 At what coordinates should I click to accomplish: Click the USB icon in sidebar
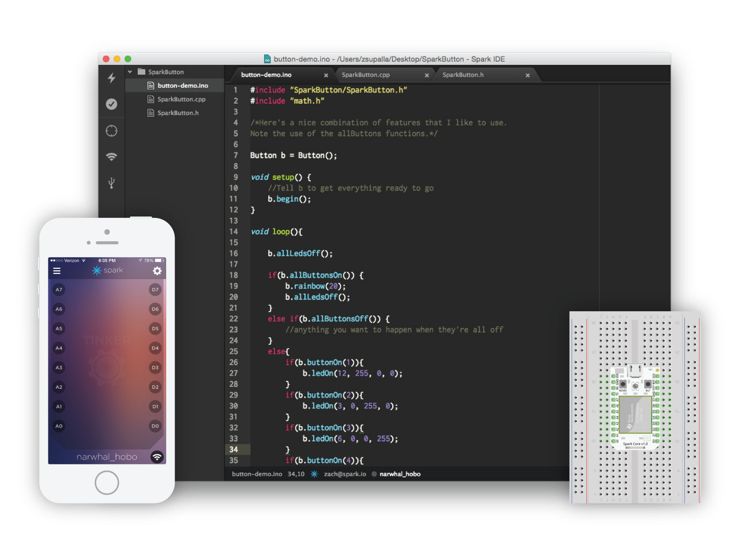pyautogui.click(x=112, y=182)
